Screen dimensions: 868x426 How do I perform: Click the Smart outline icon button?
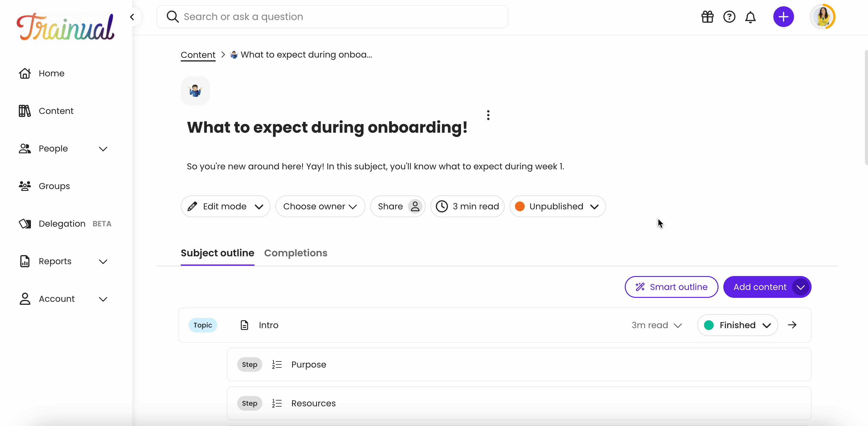(639, 287)
